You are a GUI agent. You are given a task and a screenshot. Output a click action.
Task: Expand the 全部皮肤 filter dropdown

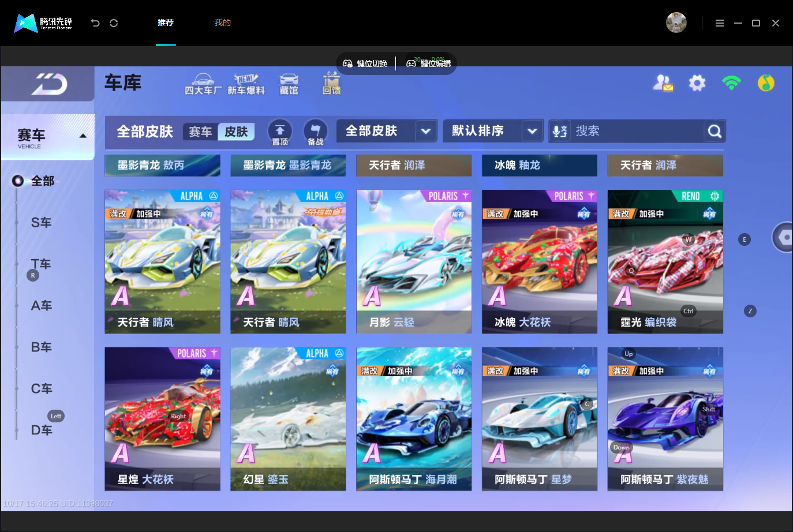(387, 131)
